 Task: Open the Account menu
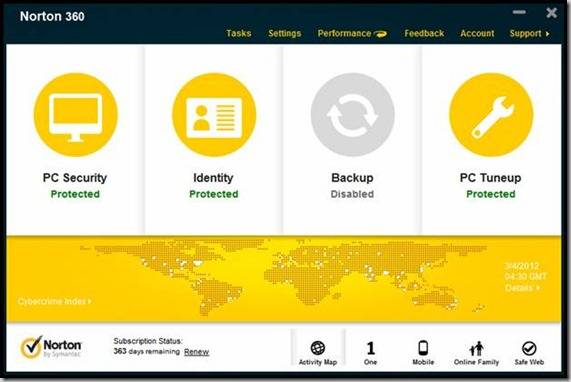coord(477,34)
